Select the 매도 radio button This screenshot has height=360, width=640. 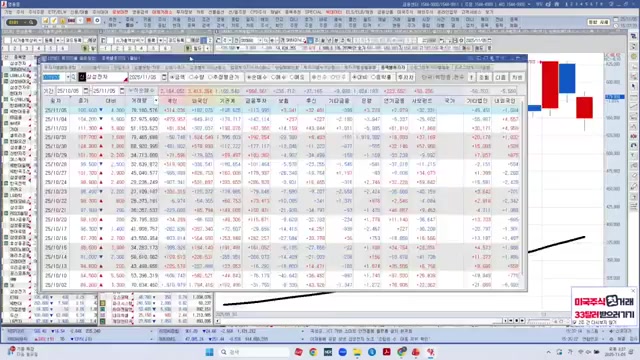pos(297,77)
